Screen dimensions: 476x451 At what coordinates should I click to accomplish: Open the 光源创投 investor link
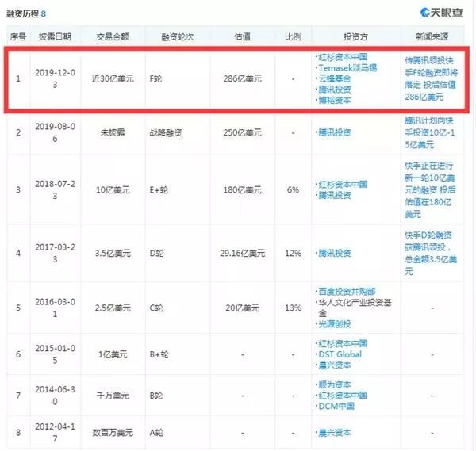coord(335,324)
